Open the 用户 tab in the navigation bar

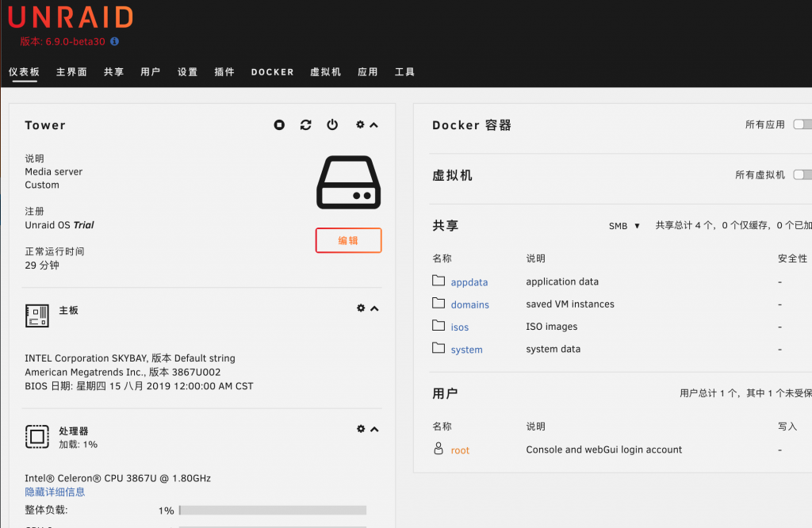click(151, 72)
